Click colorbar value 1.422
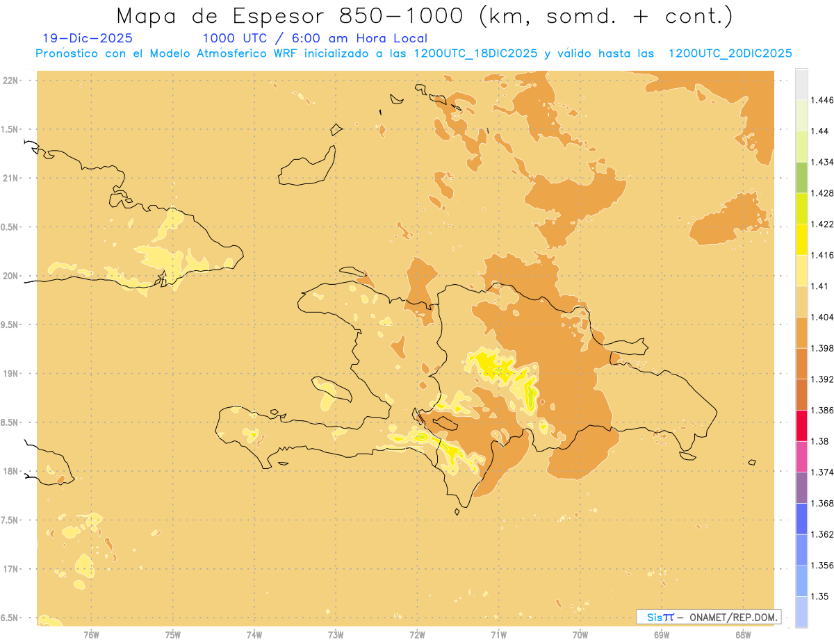Screen dimensions: 834x644 point(822,224)
